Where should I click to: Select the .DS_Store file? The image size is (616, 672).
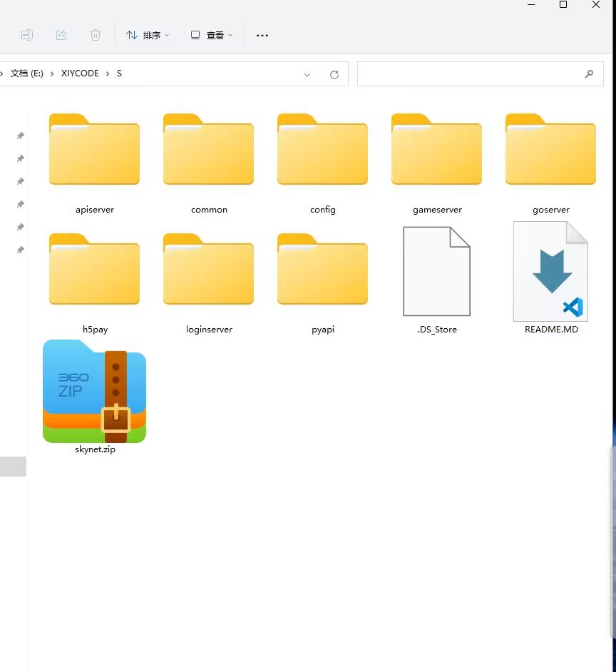[436, 272]
